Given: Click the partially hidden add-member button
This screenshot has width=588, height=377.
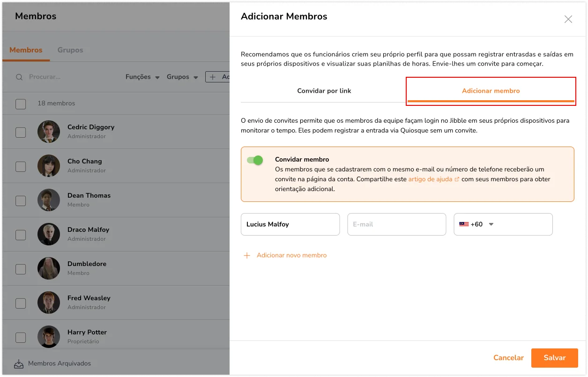Looking at the screenshot, I should pos(217,77).
